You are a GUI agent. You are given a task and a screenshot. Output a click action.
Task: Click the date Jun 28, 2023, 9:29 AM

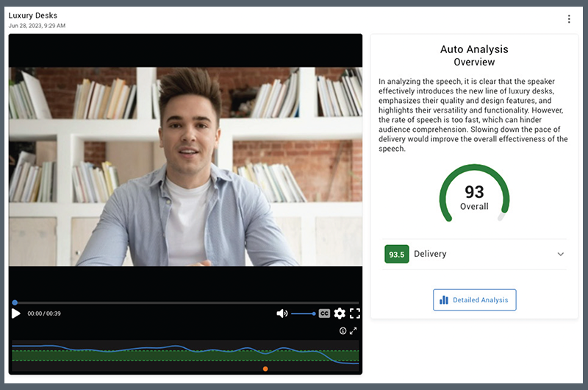(37, 26)
